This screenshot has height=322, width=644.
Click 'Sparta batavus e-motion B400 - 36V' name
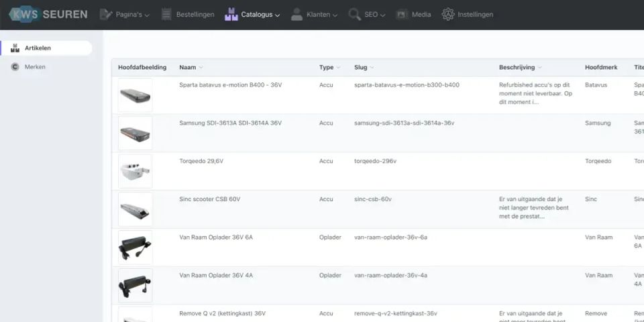click(230, 85)
